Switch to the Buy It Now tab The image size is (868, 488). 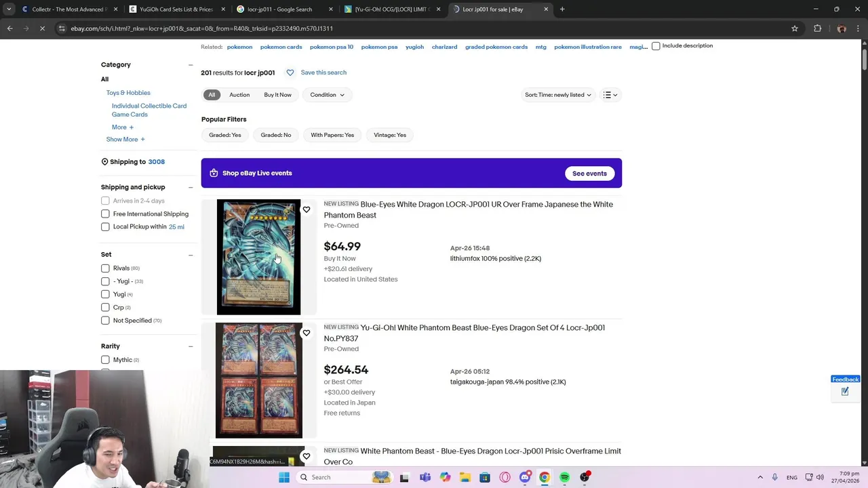[x=277, y=95]
